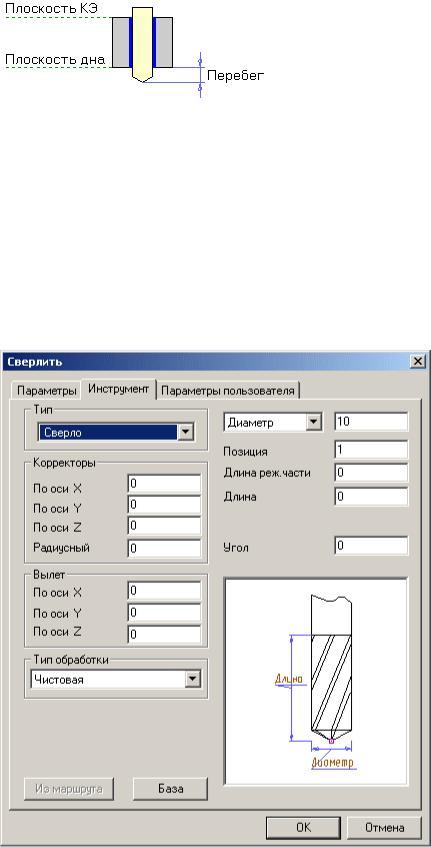Select the Инструмент tab
The height and width of the screenshot is (847, 431).
[x=119, y=389]
